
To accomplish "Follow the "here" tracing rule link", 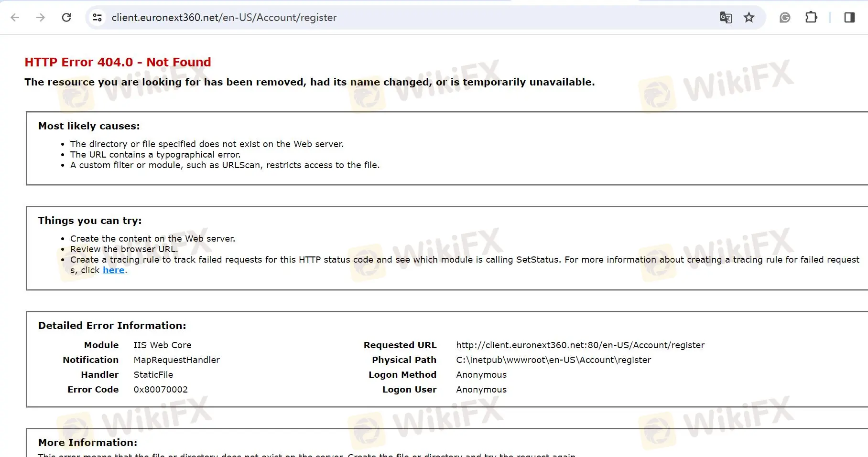I will coord(113,270).
